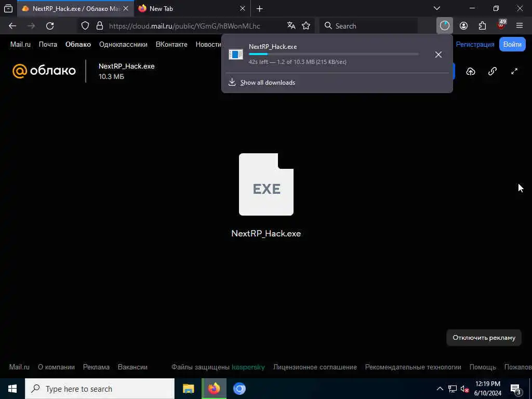Toggle the downloads progress toolbar icon
Image resolution: width=532 pixels, height=399 pixels.
(445, 25)
